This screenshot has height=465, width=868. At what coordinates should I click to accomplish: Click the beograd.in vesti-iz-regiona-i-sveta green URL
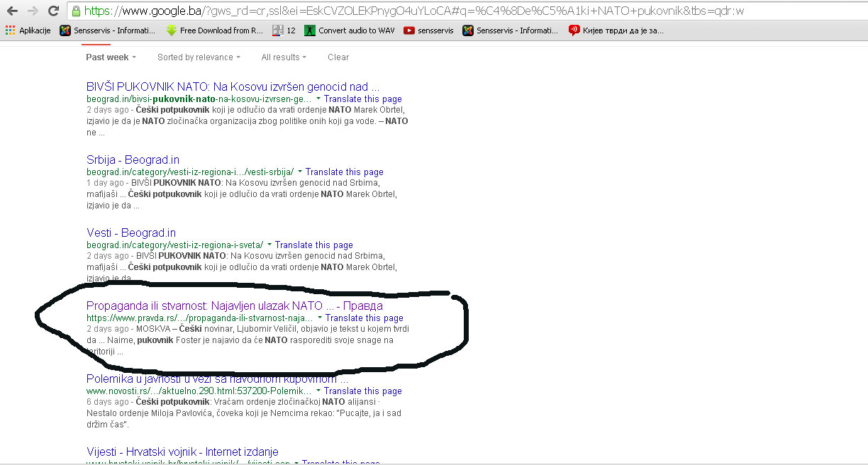pos(174,245)
